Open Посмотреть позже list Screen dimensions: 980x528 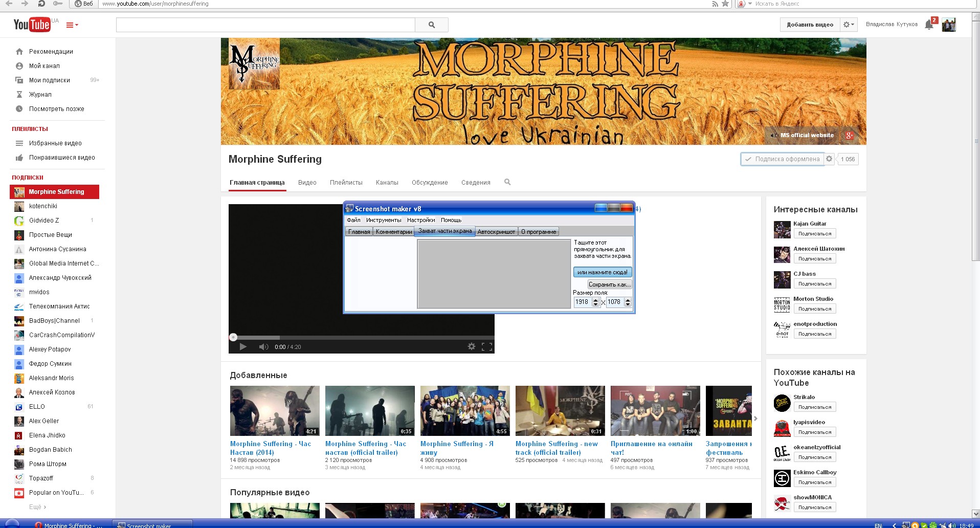click(57, 109)
